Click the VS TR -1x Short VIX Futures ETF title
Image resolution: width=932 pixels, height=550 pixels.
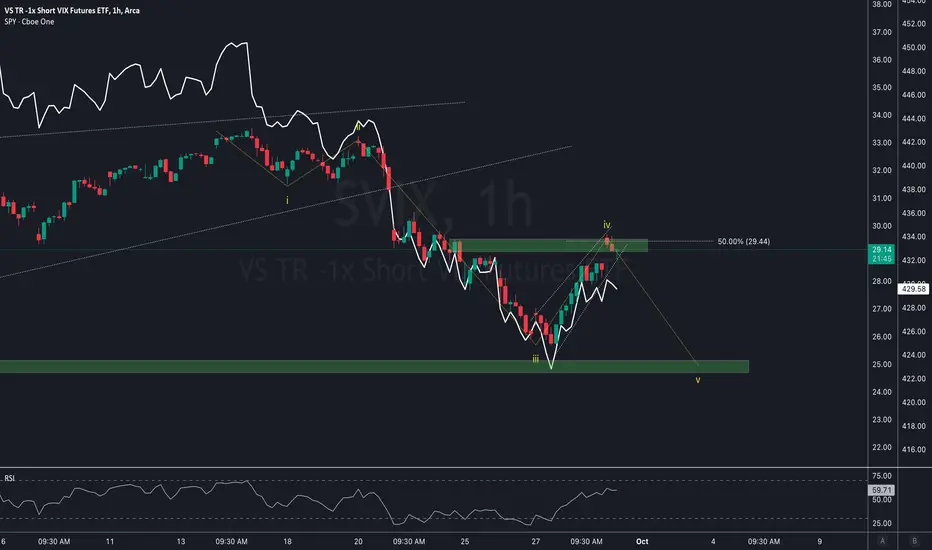pos(72,10)
